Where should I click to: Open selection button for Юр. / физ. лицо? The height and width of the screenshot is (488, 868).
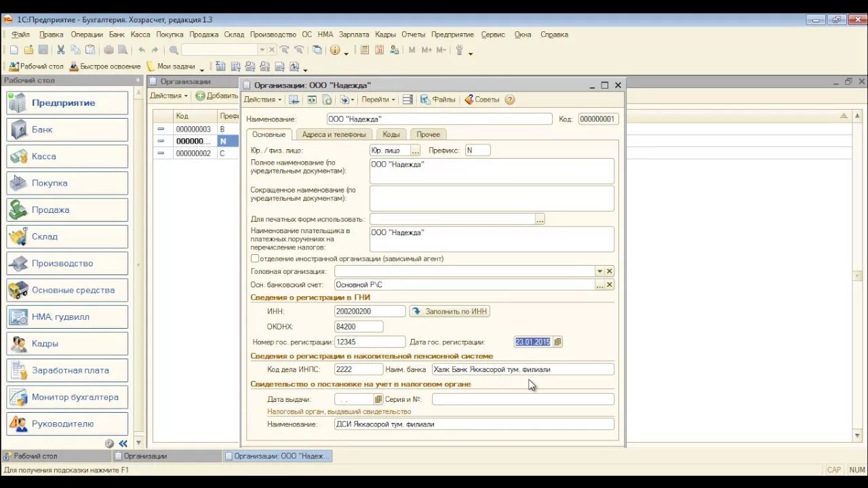[416, 150]
